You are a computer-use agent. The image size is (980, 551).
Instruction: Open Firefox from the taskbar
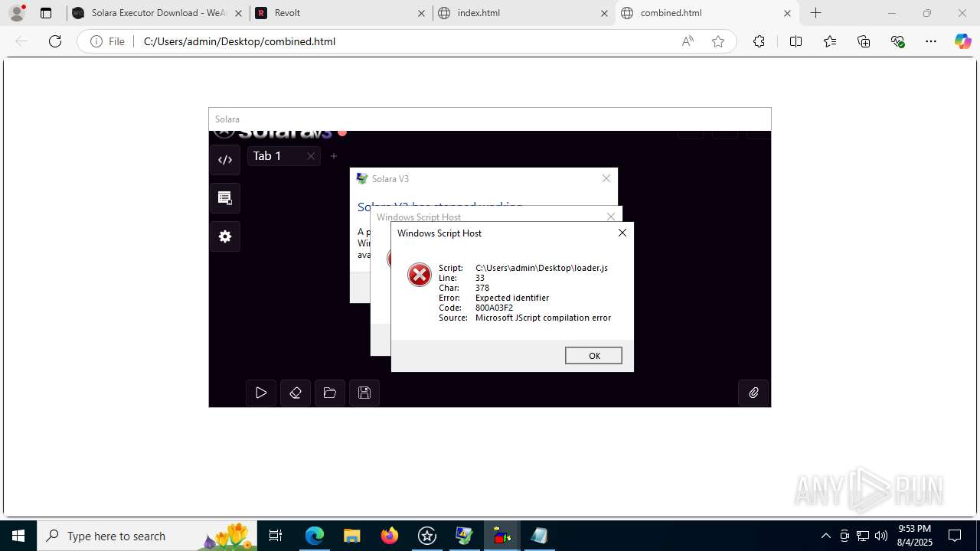[390, 536]
